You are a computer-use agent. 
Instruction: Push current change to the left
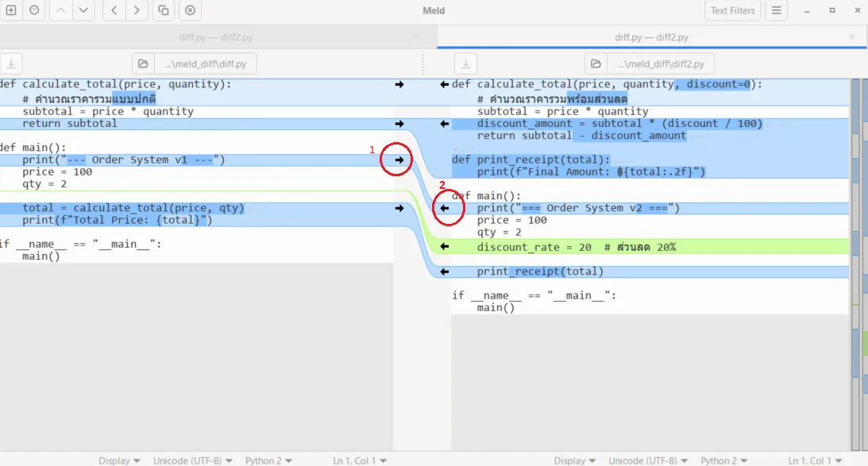click(x=114, y=10)
